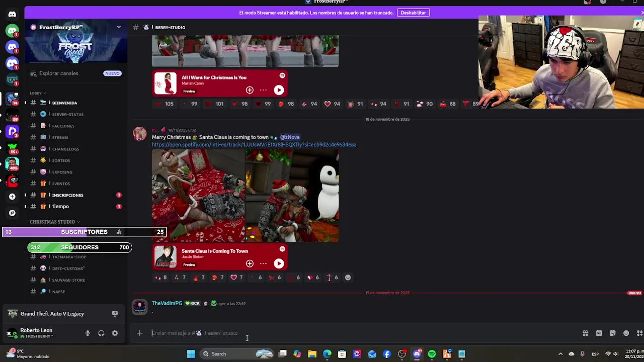The image size is (644, 362).
Task: Click Preview label on Mariah Carey card
Action: [x=189, y=91]
